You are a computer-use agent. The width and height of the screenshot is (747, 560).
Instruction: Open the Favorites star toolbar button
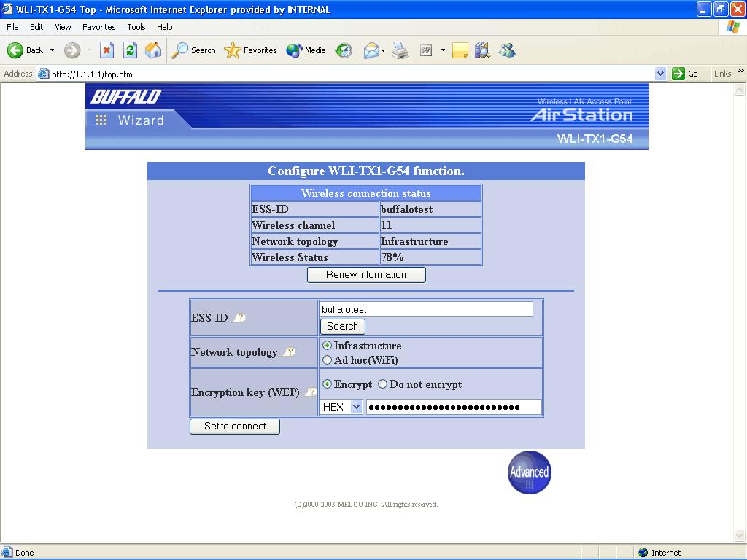tap(250, 50)
